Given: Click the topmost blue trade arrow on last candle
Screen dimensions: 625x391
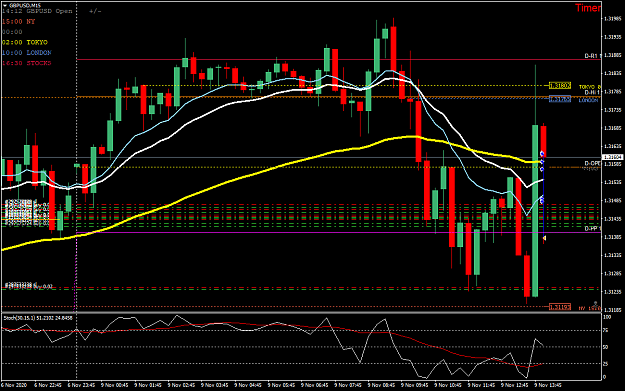Looking at the screenshot, I should click(x=542, y=154).
